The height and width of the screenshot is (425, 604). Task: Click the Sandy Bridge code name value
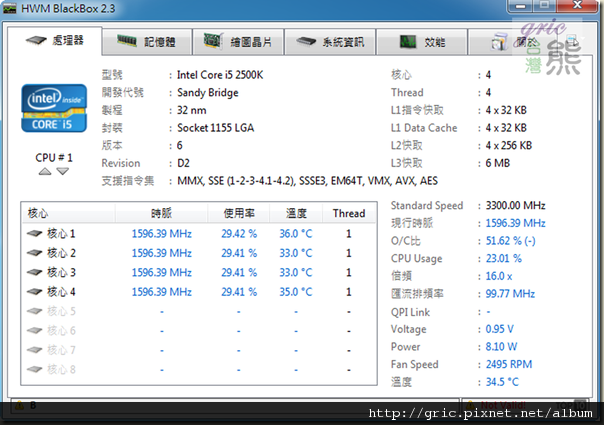pos(208,92)
